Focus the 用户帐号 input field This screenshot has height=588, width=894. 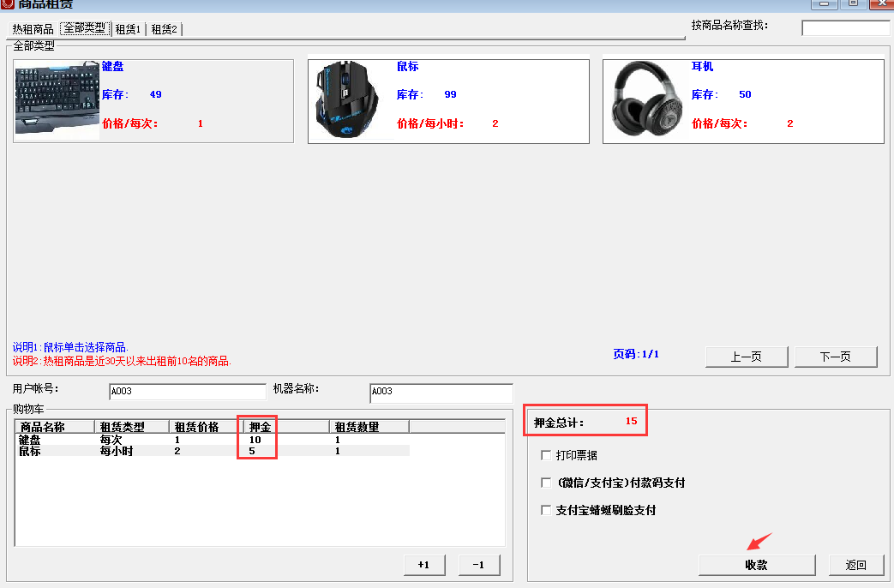[x=187, y=392]
